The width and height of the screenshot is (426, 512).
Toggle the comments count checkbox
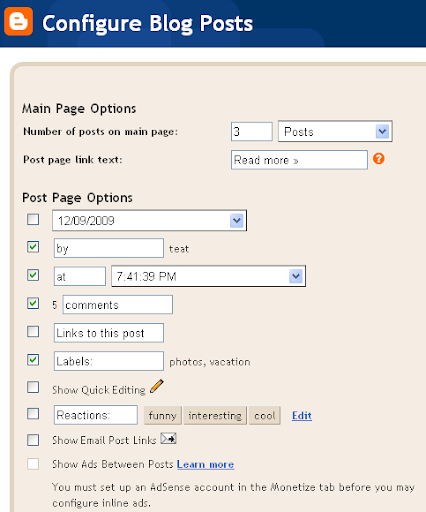[33, 303]
